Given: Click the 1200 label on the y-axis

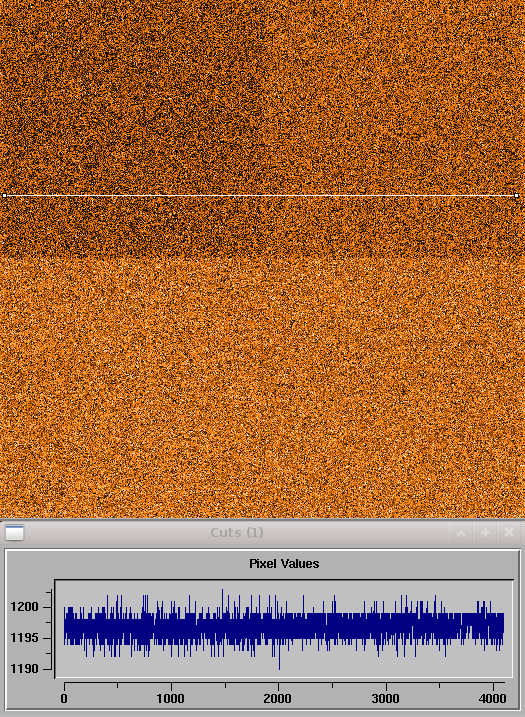Looking at the screenshot, I should tap(28, 607).
